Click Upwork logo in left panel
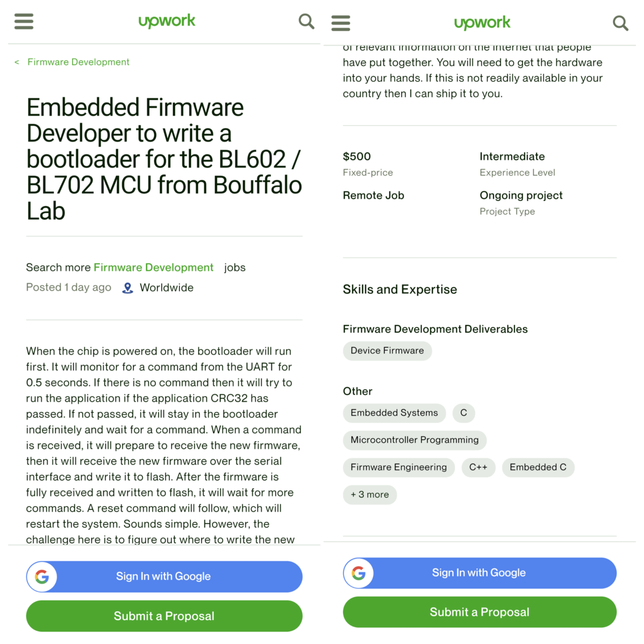The height and width of the screenshot is (644, 644). (167, 21)
